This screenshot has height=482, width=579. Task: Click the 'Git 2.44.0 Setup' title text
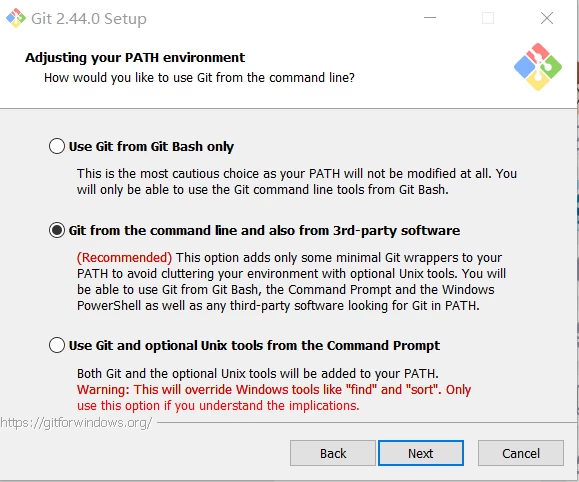[89, 18]
